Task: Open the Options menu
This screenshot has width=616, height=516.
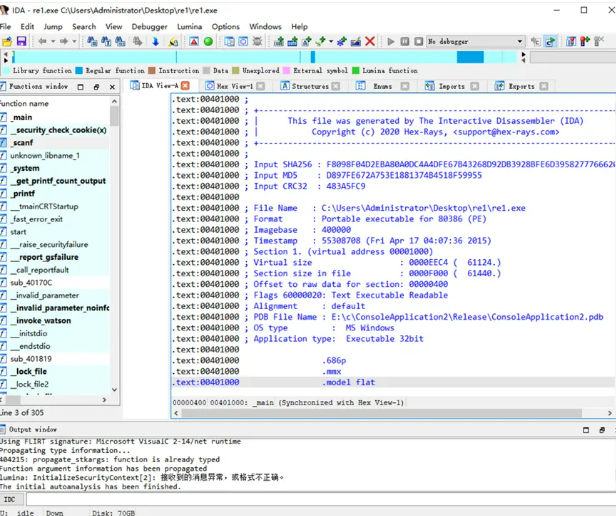Action: pyautogui.click(x=226, y=26)
